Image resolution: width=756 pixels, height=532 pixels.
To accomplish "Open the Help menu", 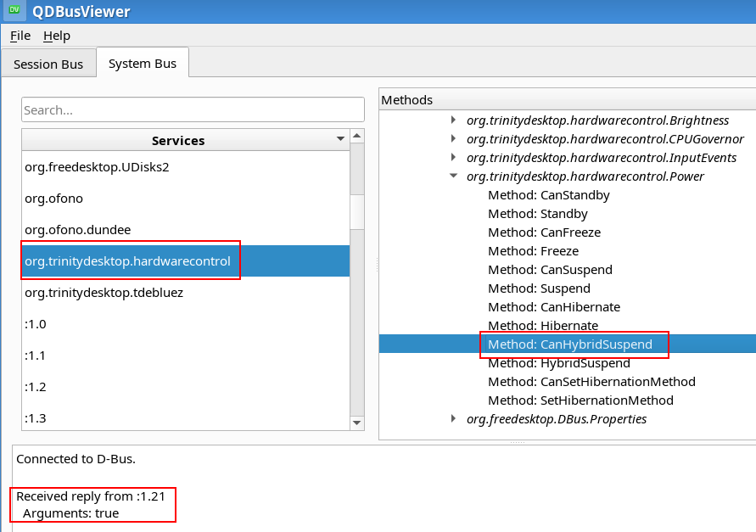I will pyautogui.click(x=57, y=36).
